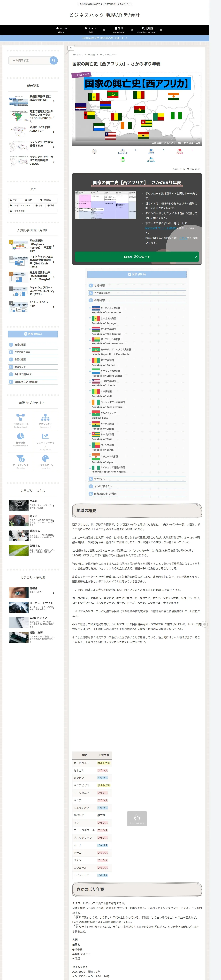Click the blue announcement banner text

click(x=105, y=38)
